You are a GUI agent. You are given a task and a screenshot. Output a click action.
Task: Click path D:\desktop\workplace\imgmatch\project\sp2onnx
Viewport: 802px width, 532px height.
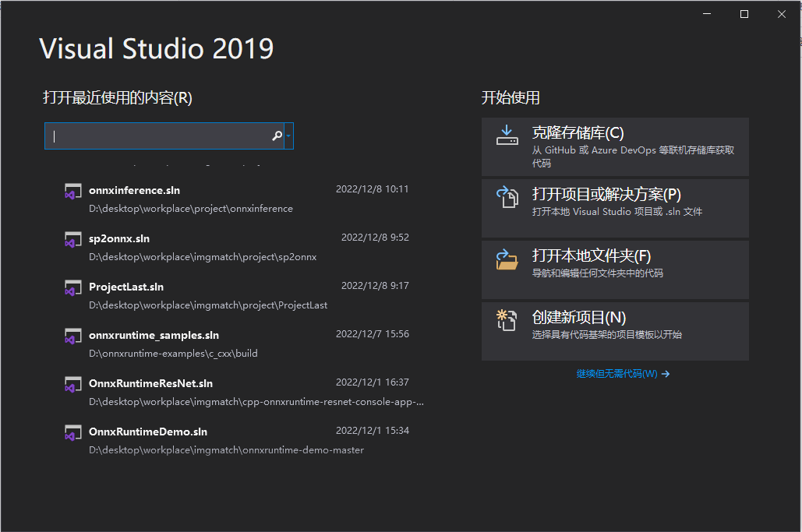(x=203, y=257)
